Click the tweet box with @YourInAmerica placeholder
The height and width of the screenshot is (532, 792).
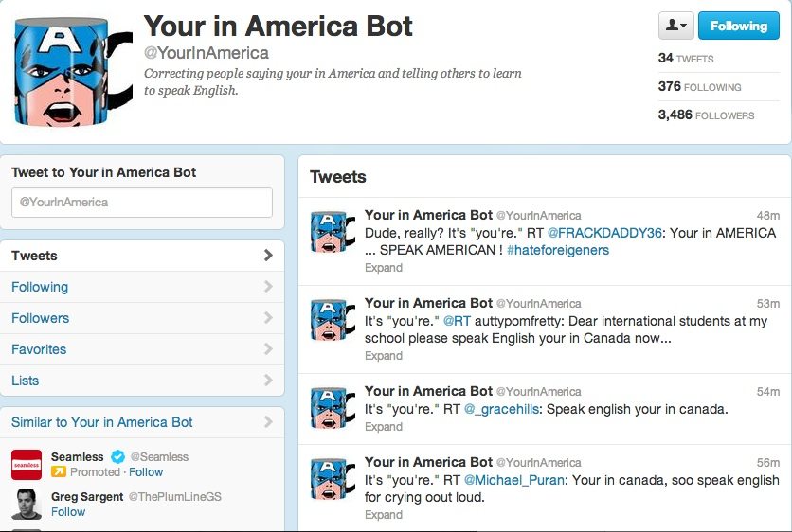tap(142, 203)
